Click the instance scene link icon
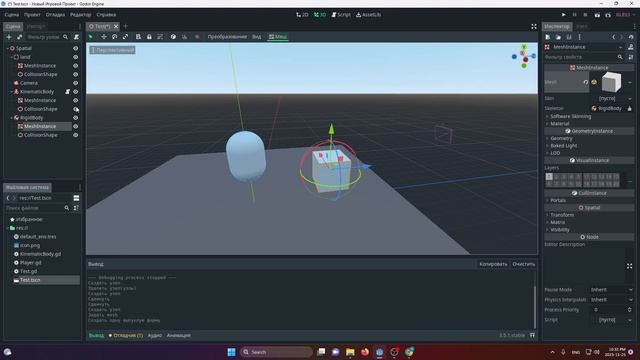Screen dimensions: 640x360 tap(20, 37)
